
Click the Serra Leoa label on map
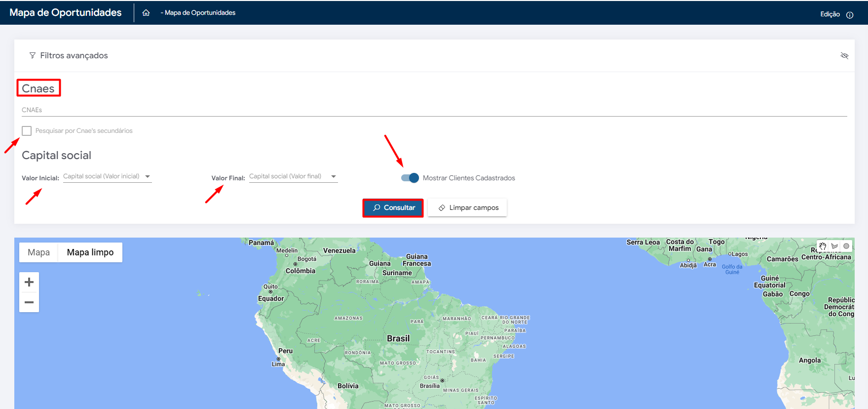coord(643,242)
